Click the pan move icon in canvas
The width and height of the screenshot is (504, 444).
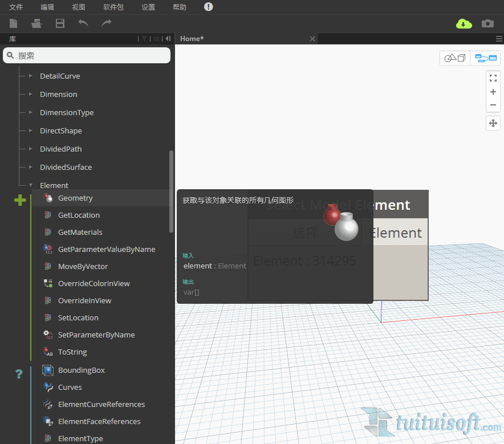point(493,123)
